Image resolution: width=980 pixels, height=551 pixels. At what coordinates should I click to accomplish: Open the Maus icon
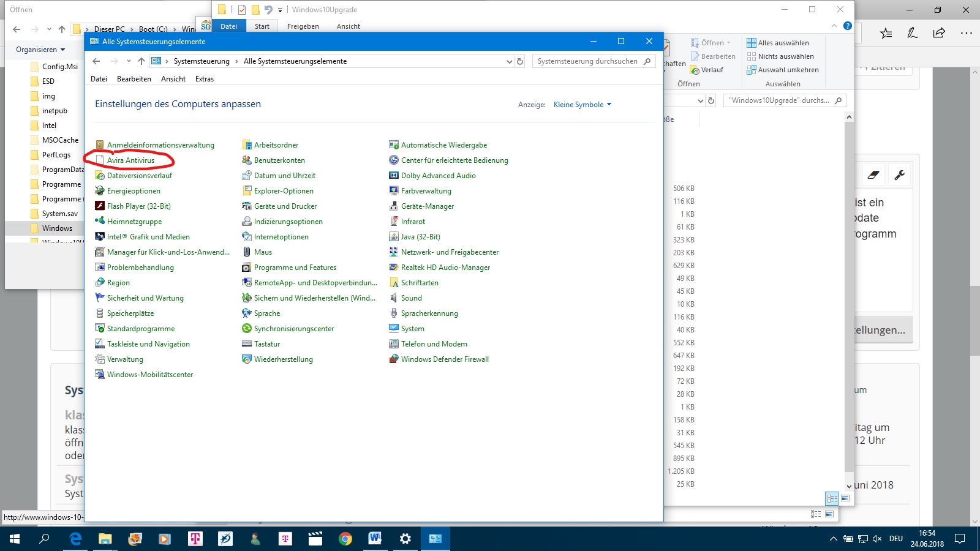tap(247, 252)
